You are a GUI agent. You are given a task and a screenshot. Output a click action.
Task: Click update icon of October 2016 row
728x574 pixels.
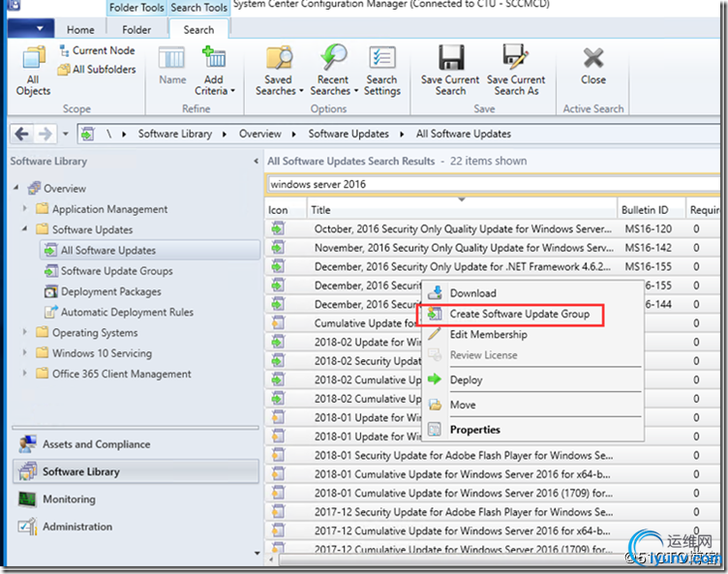(278, 228)
